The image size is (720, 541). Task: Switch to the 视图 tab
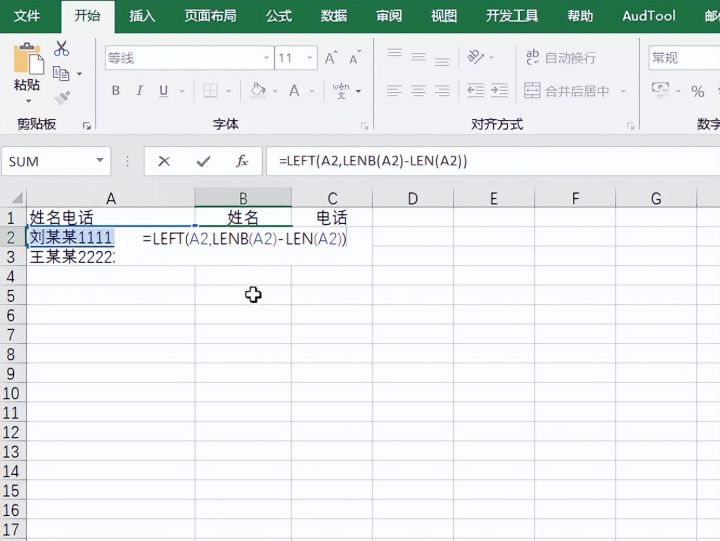[x=444, y=16]
